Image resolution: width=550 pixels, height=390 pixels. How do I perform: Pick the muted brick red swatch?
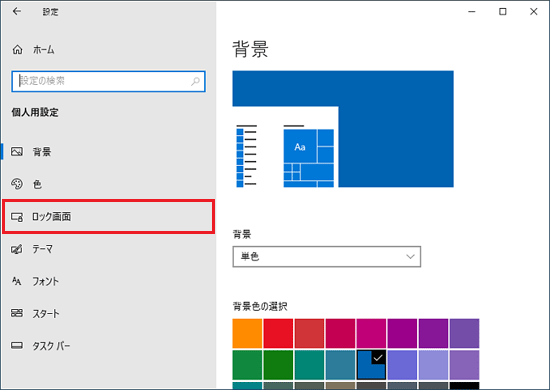[x=309, y=333]
